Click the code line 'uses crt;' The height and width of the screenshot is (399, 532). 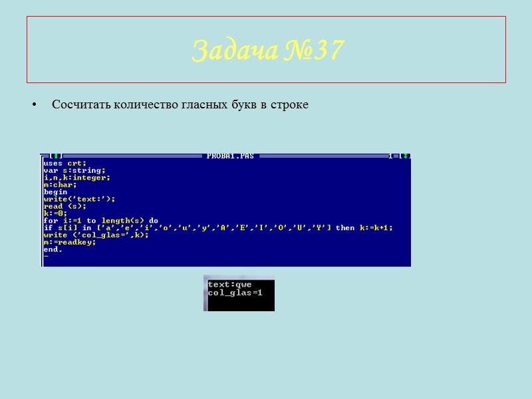click(x=65, y=163)
